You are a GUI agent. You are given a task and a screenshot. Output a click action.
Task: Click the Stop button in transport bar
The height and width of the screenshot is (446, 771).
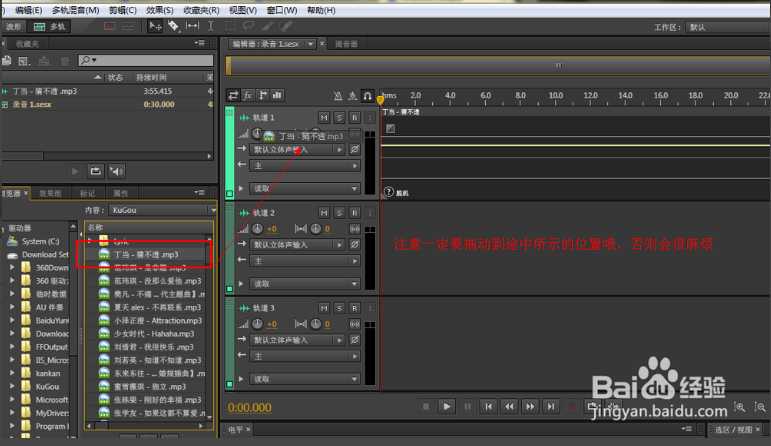[x=426, y=406]
